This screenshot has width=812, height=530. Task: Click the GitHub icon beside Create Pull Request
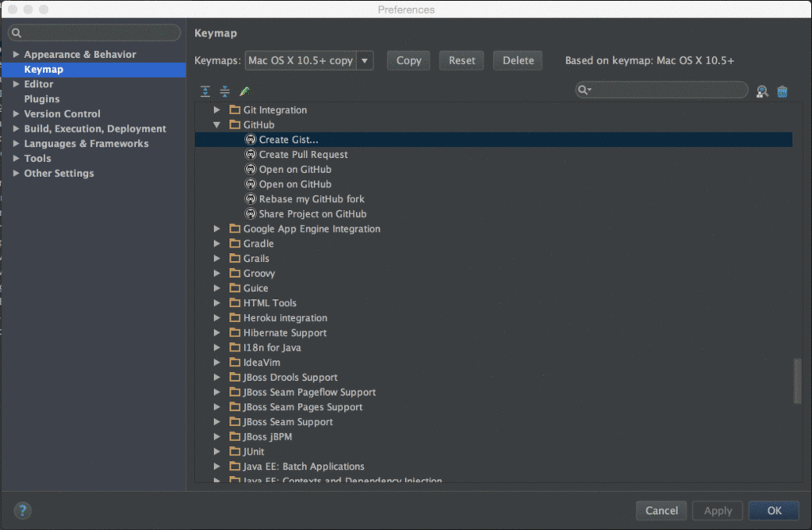(x=251, y=155)
